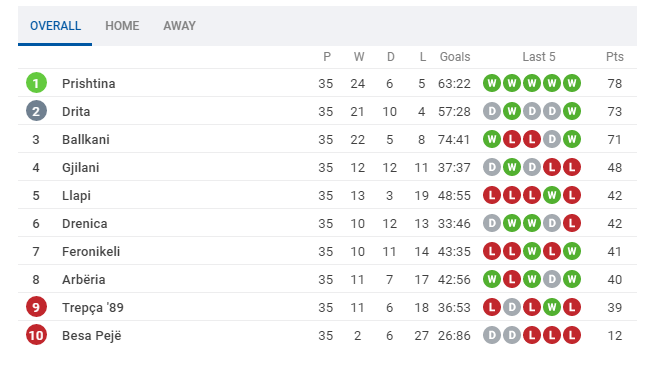This screenshot has height=370, width=662.
Task: Click Llapi's only W form icon
Action: pyautogui.click(x=552, y=195)
